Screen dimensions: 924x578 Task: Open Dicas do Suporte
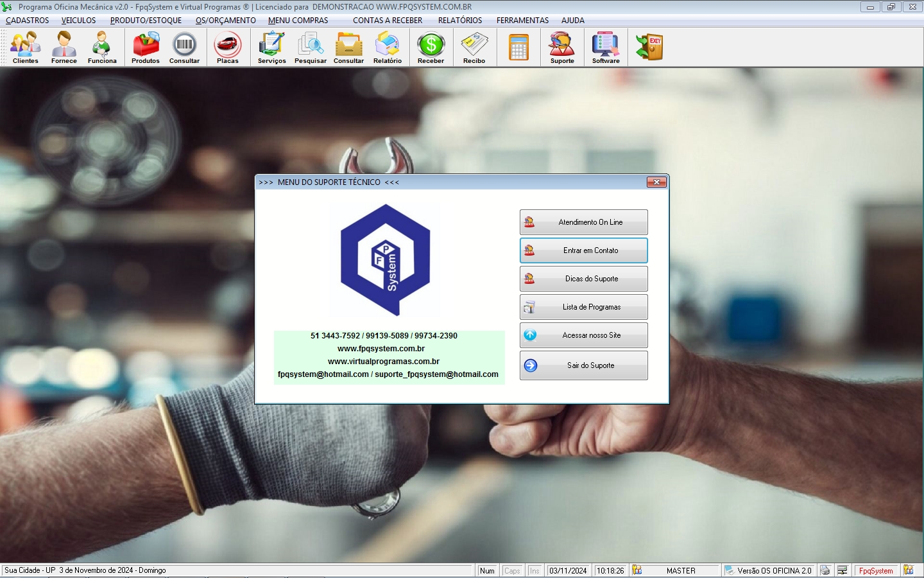pos(583,279)
